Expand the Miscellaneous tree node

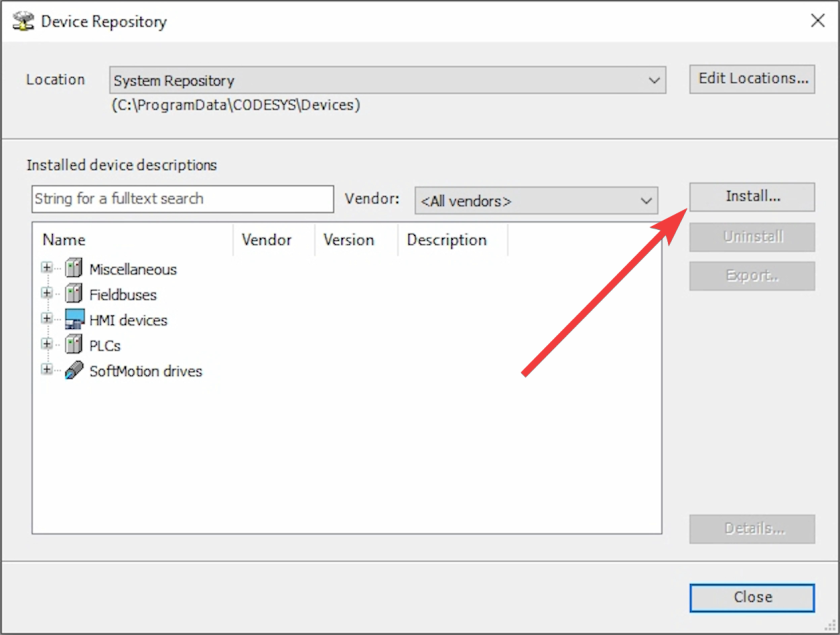pos(47,267)
